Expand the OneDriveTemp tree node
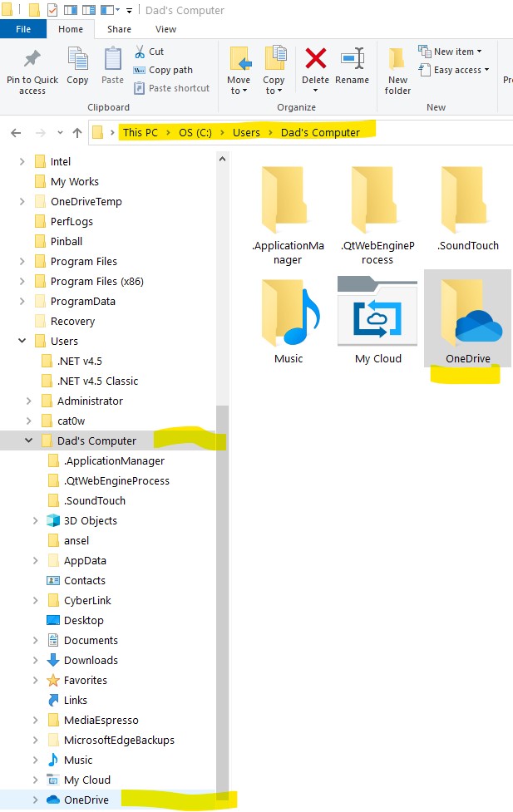 click(x=22, y=202)
